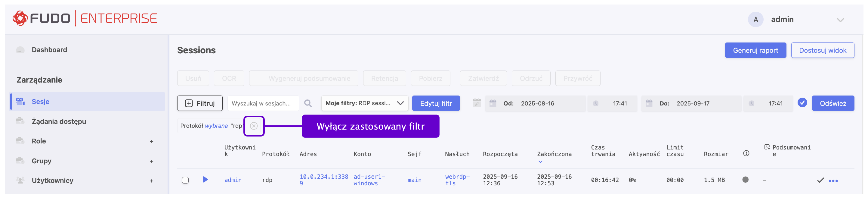The image size is (868, 201).
Task: Expand the Grupy submenu
Action: click(152, 161)
